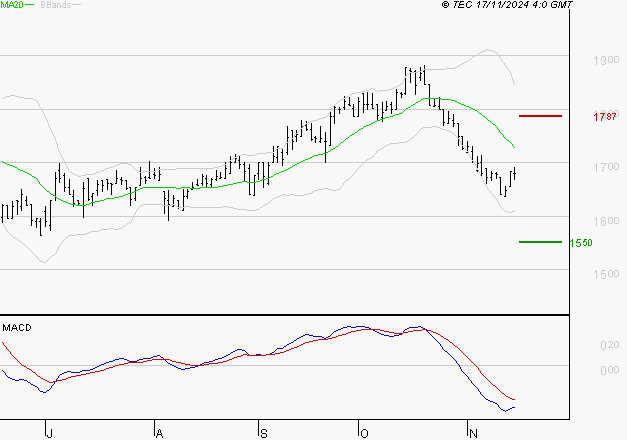This screenshot has width=627, height=440.
Task: Click the green support line marker
Action: pos(540,242)
